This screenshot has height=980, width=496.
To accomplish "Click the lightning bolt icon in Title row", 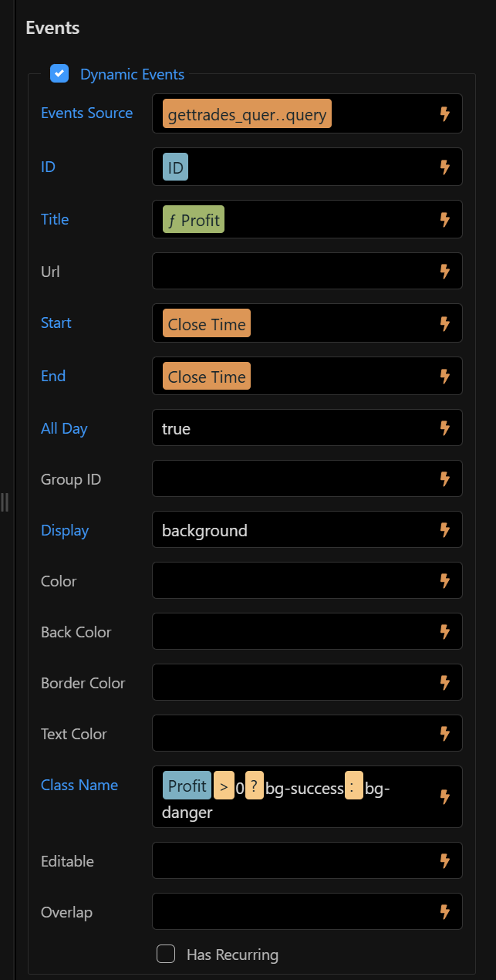I will [444, 219].
